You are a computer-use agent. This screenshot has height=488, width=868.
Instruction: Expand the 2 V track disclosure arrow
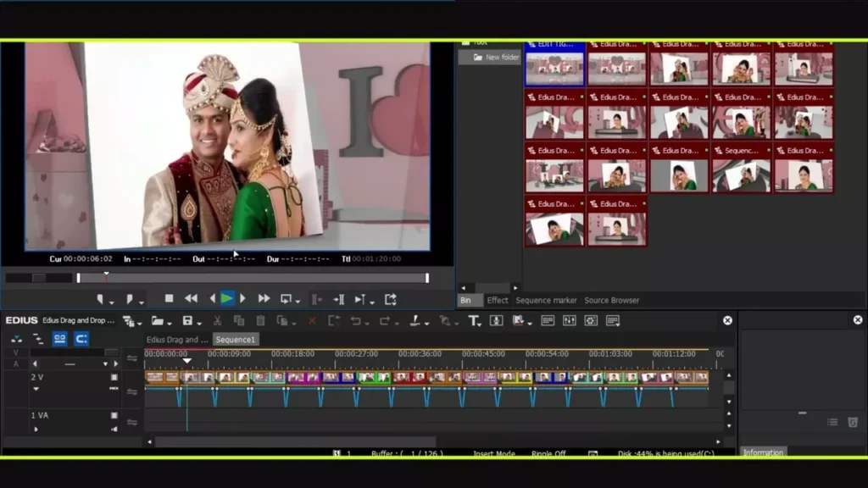click(x=36, y=389)
